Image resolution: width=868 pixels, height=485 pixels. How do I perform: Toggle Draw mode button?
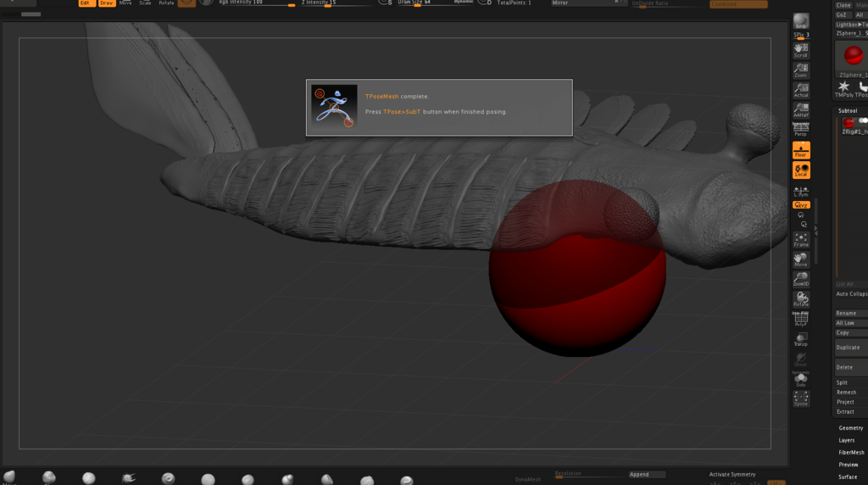(106, 3)
